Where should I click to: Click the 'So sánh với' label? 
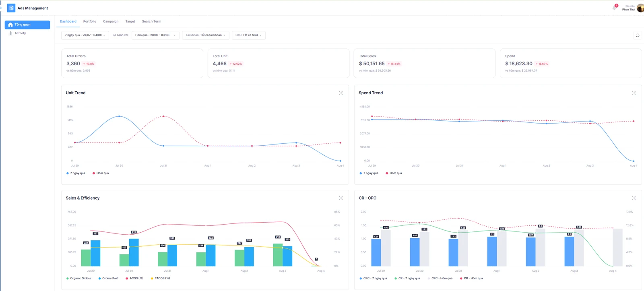point(120,35)
